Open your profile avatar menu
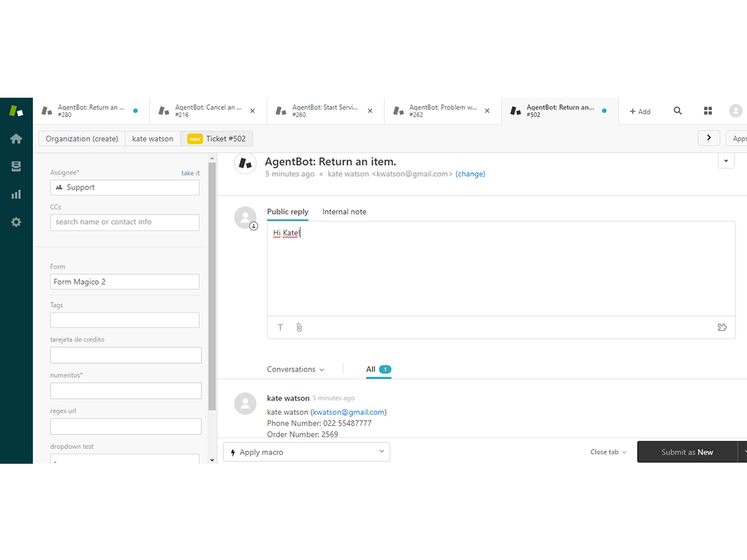The height and width of the screenshot is (560, 747). coord(735,111)
